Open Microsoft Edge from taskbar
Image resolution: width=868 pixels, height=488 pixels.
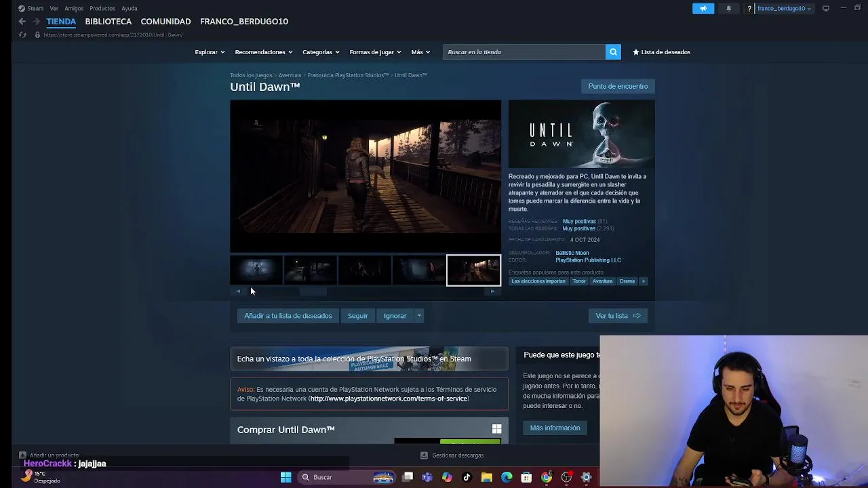[507, 477]
